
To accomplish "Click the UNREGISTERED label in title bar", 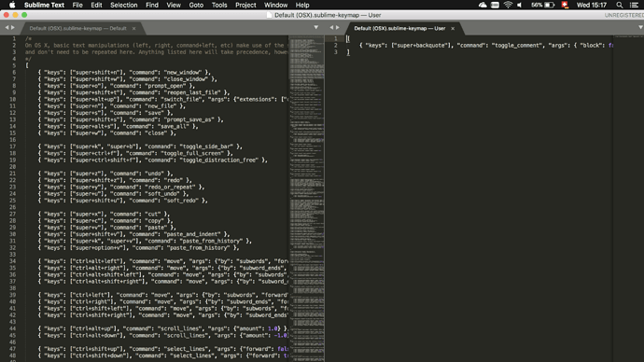I will pos(624,15).
